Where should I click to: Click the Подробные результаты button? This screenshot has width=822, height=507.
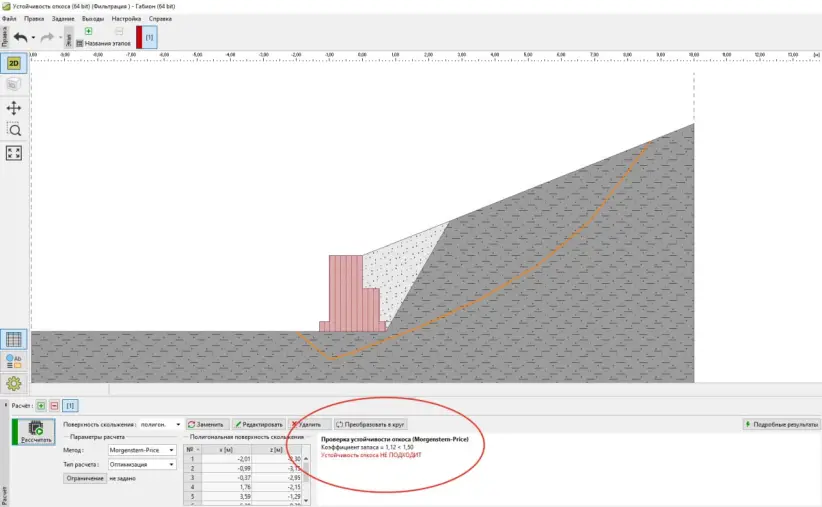pos(780,424)
